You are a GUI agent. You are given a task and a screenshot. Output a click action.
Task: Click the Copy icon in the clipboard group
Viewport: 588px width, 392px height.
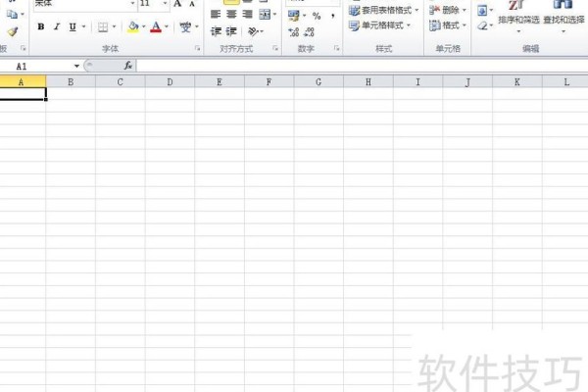(x=12, y=15)
